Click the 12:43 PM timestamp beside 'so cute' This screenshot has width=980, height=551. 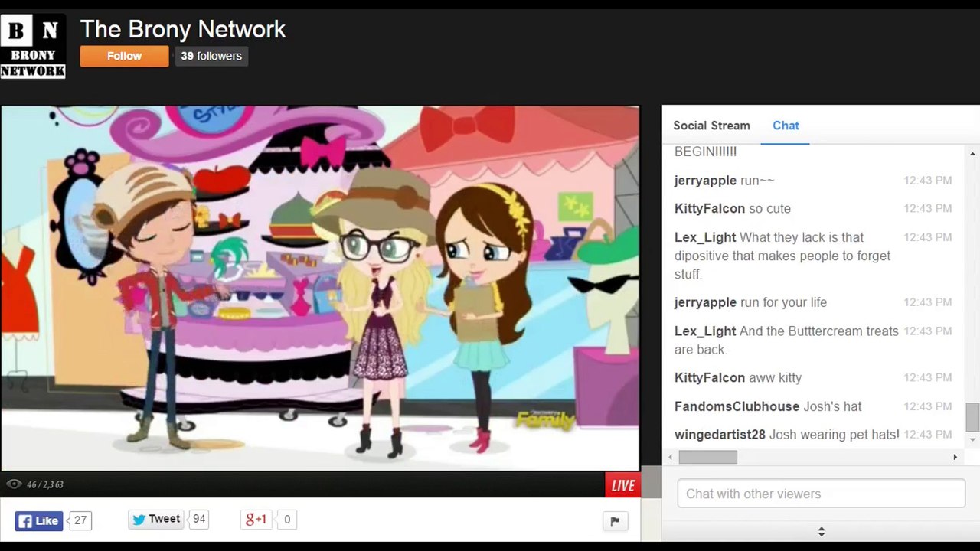pyautogui.click(x=927, y=208)
